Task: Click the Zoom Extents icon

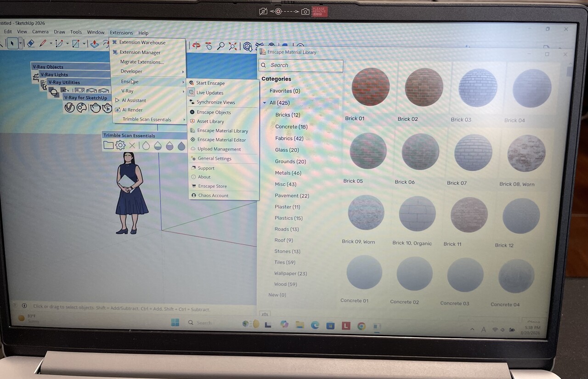Action: (x=233, y=46)
